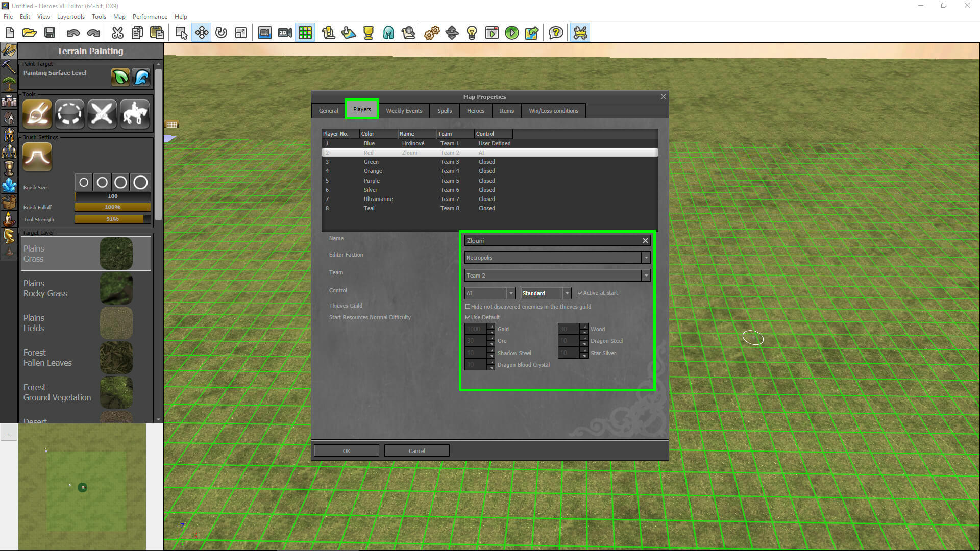The image size is (980, 551).
Task: Click the lightbulb toolbar icon
Action: coord(472,33)
